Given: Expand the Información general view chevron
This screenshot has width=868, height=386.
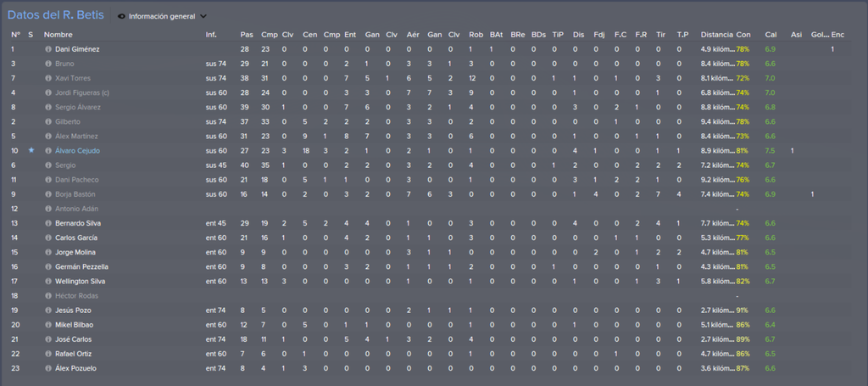Looking at the screenshot, I should click(x=203, y=17).
